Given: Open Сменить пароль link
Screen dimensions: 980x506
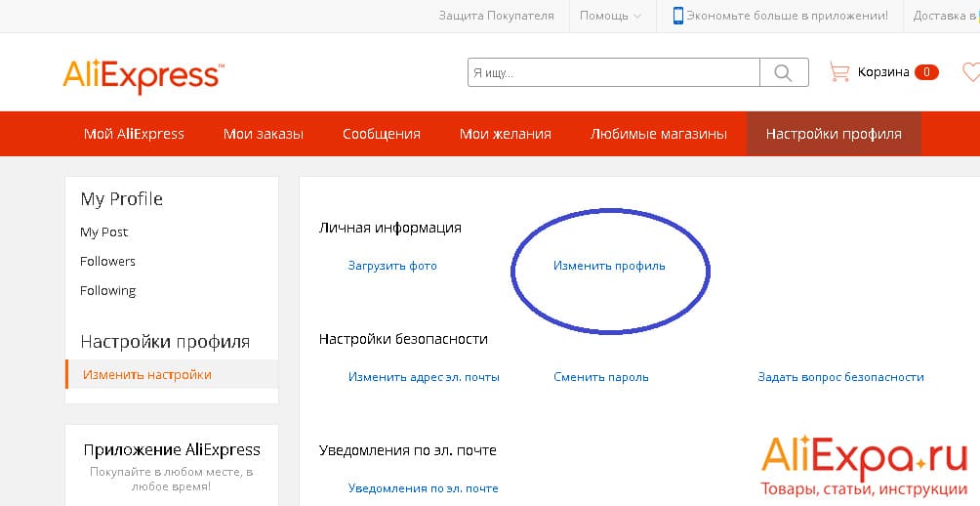Looking at the screenshot, I should (x=600, y=377).
